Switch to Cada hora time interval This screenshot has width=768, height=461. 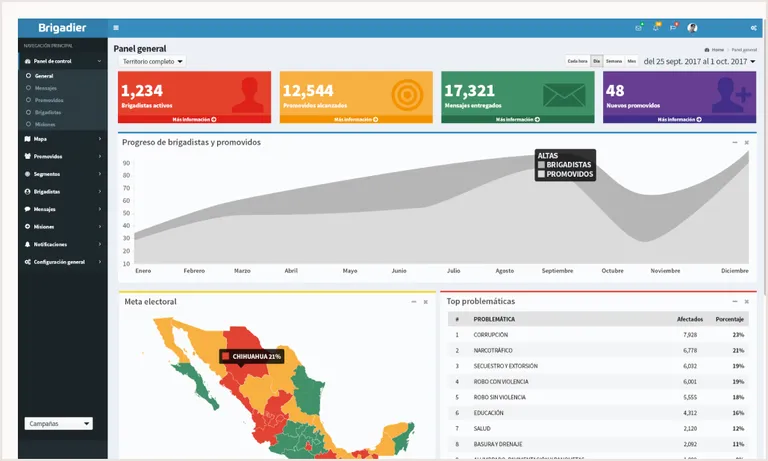point(577,61)
